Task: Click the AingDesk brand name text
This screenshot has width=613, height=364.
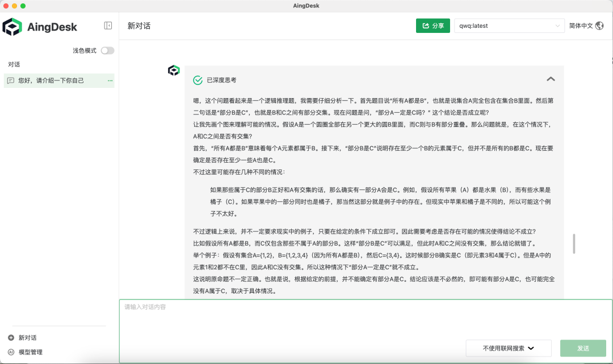Action: coord(52,27)
